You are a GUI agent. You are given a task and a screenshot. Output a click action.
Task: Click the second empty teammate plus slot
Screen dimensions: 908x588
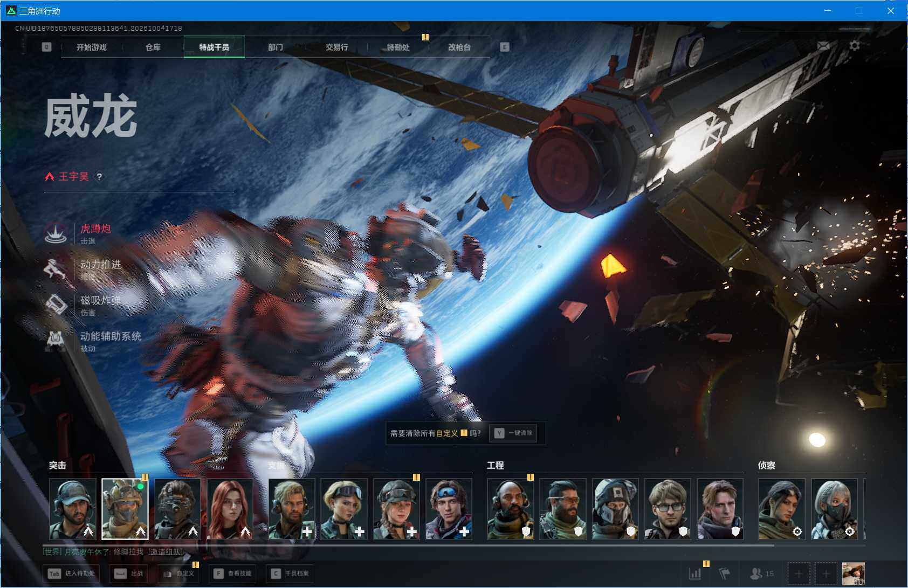click(x=826, y=573)
